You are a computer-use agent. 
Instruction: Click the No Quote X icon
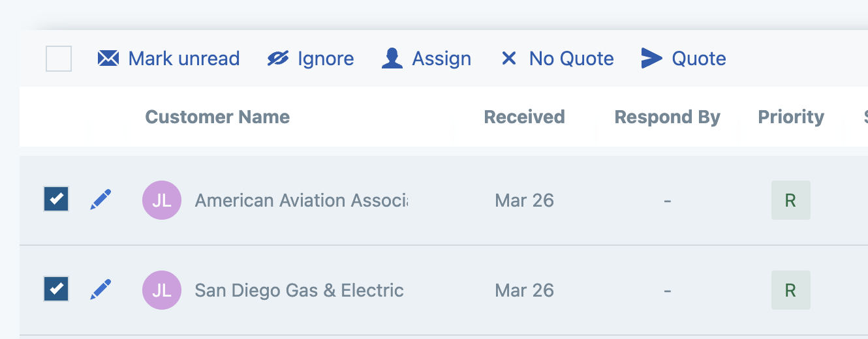point(508,59)
